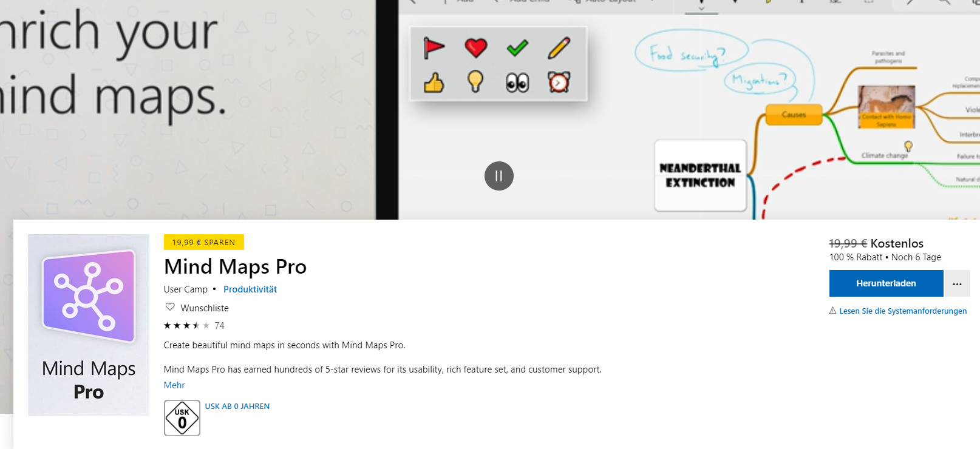The height and width of the screenshot is (449, 980).
Task: Toggle the Wunschliste heart
Action: [x=170, y=307]
